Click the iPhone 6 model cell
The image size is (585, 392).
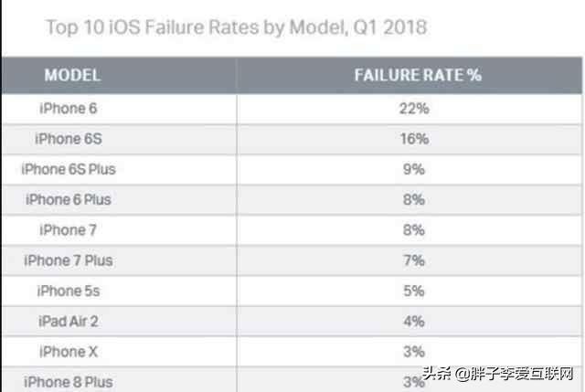click(68, 109)
